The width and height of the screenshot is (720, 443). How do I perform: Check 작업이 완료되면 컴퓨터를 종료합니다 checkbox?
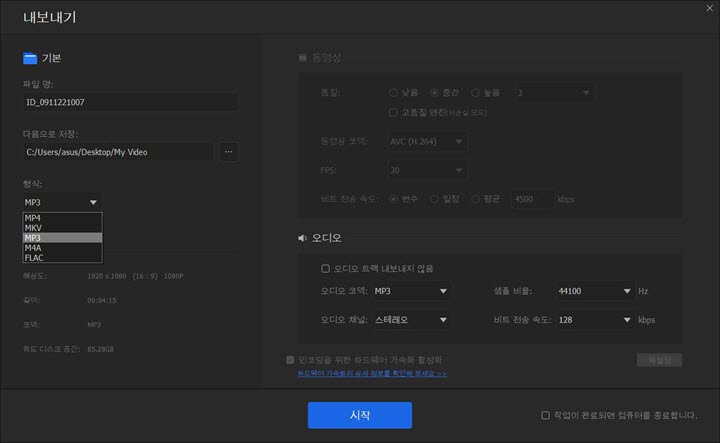pyautogui.click(x=546, y=415)
